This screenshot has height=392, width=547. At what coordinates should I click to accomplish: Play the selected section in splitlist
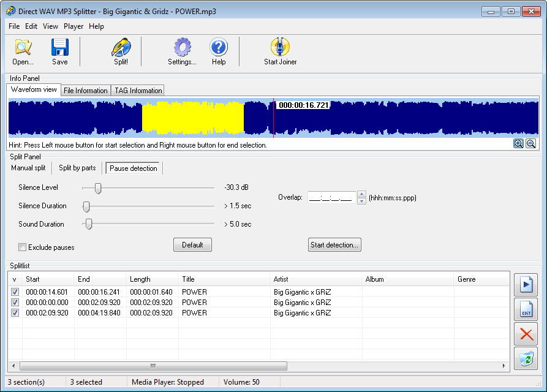[526, 285]
